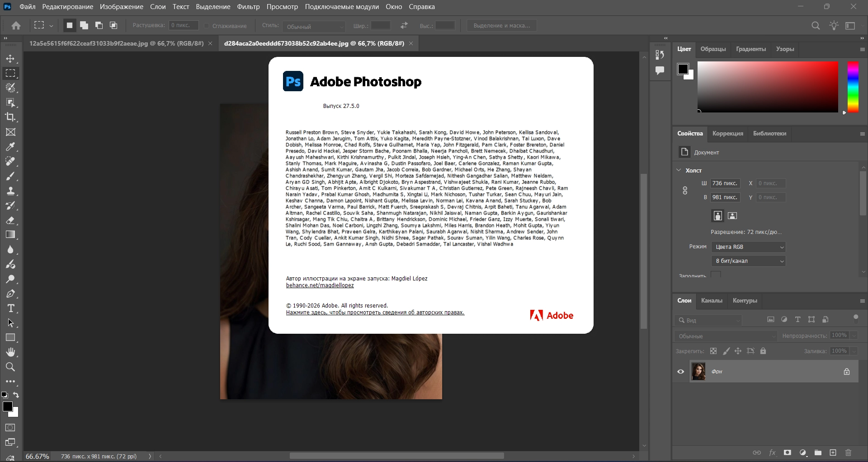Toggle the canvas width-height link icon

click(685, 191)
